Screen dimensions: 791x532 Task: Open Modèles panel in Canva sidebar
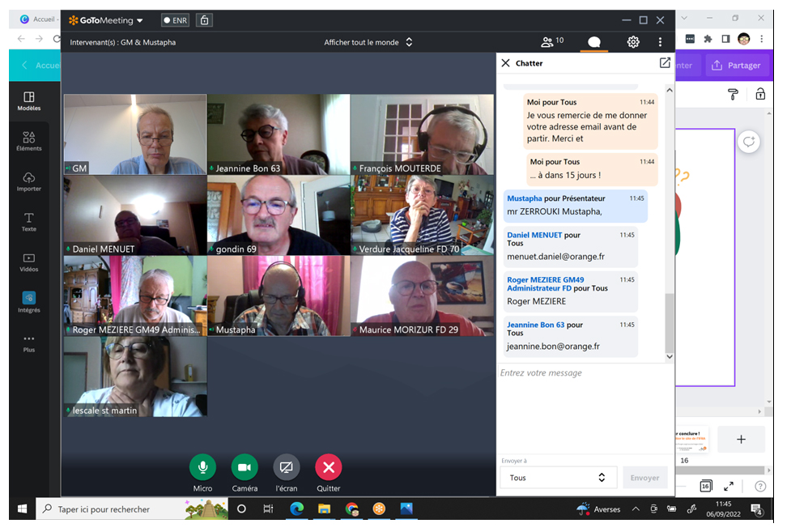29,101
